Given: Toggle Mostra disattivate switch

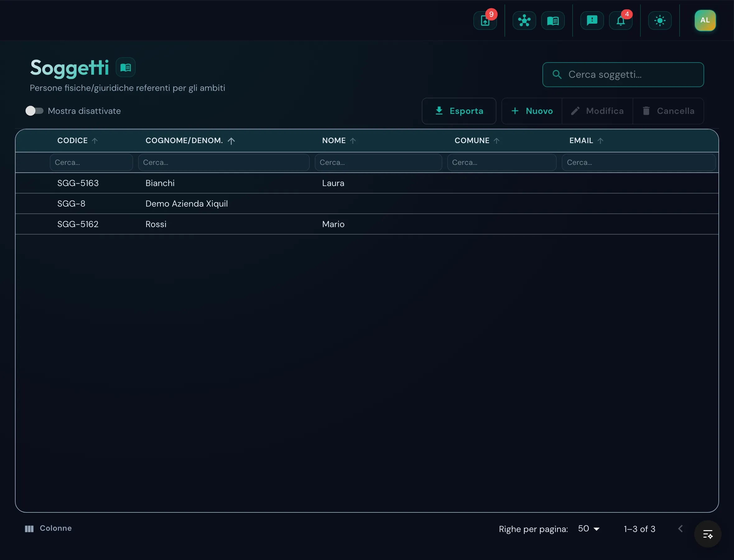Looking at the screenshot, I should [x=34, y=111].
